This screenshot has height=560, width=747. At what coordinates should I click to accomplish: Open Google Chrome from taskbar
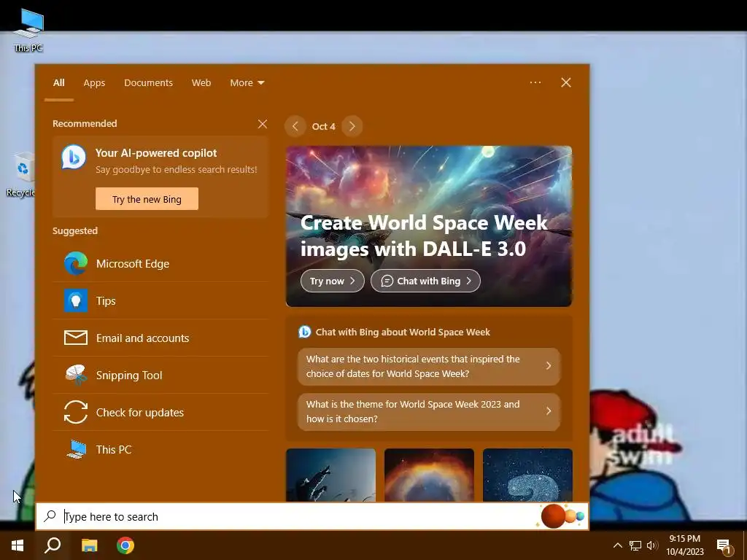[x=125, y=545]
